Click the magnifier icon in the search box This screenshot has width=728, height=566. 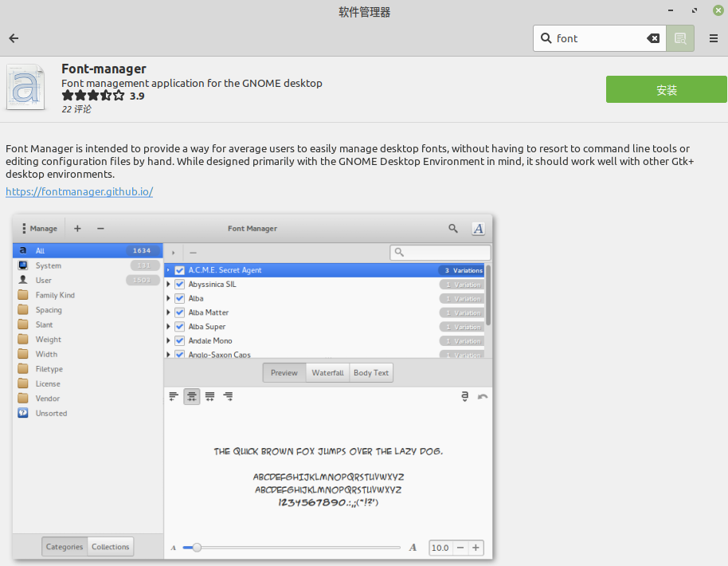[546, 38]
